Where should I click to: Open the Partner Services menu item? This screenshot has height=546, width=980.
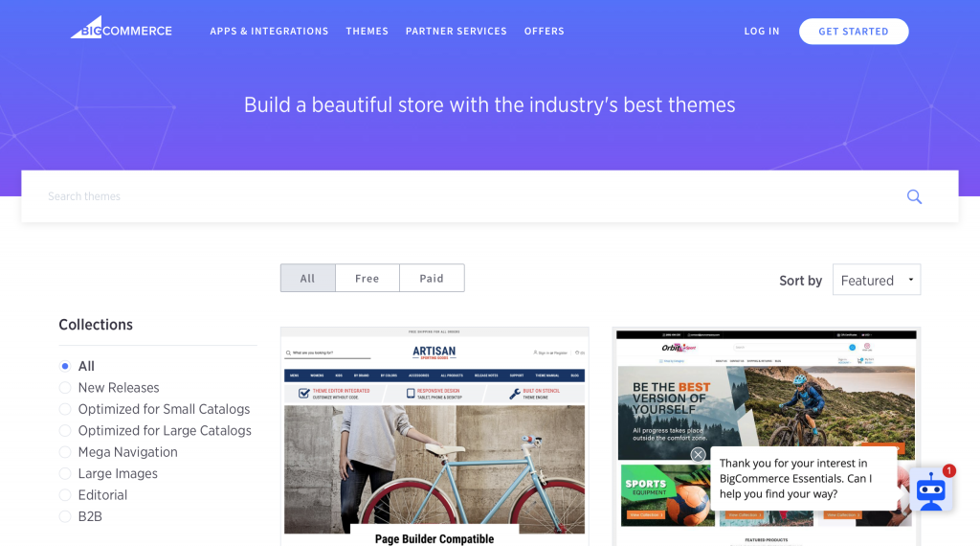457,32
